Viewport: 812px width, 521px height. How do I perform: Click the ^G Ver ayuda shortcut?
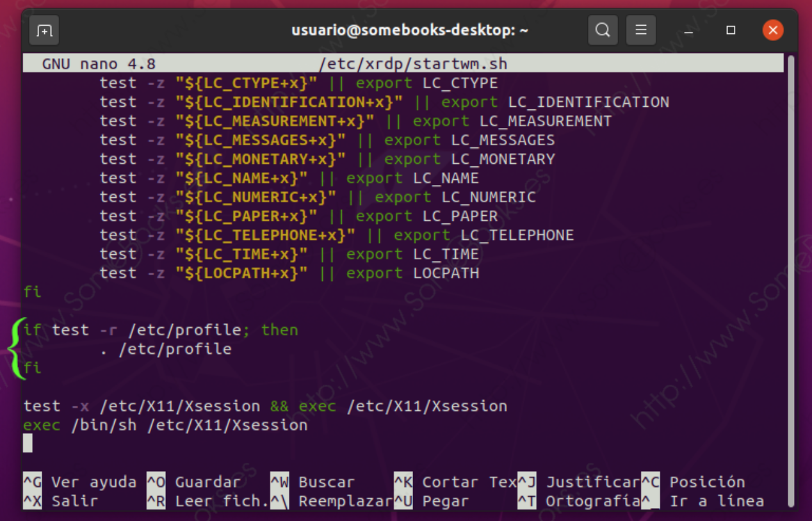click(80, 482)
